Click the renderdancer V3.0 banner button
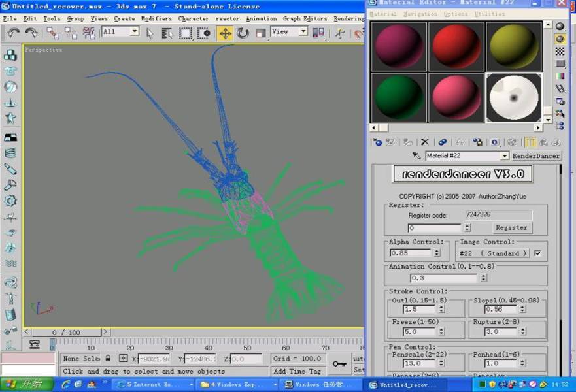576x392 pixels. tap(463, 174)
